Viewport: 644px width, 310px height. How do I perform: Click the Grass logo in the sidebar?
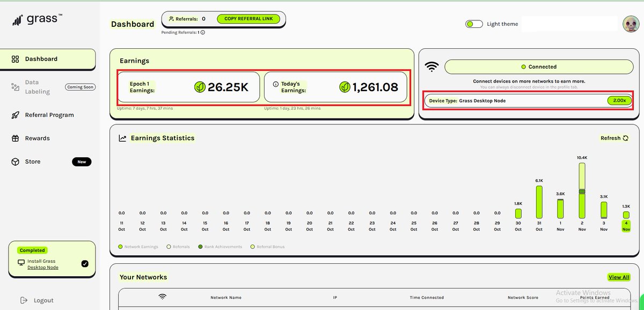click(37, 20)
